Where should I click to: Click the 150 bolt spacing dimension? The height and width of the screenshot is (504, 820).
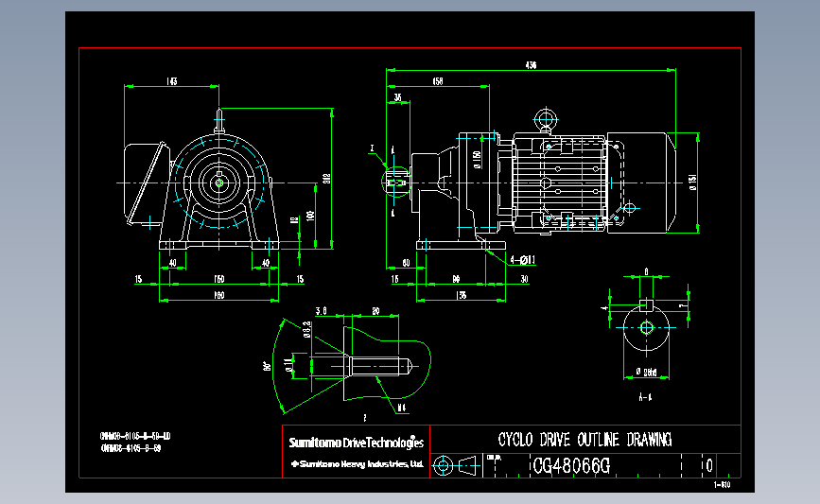(x=219, y=279)
